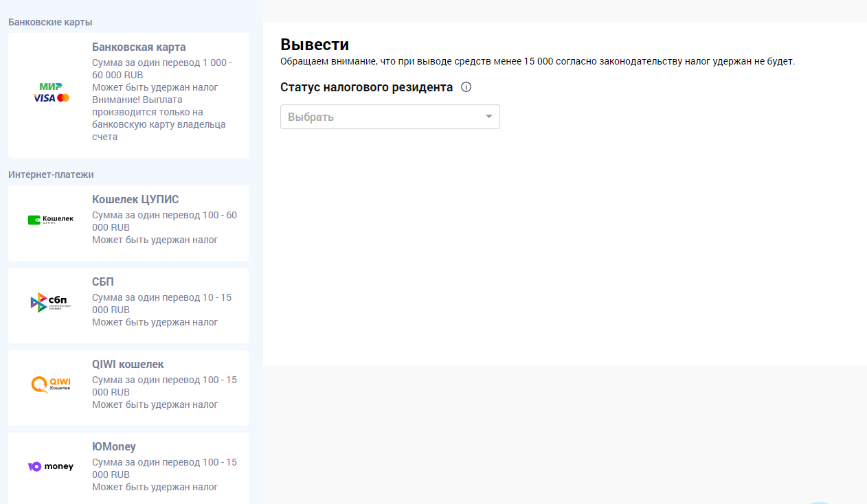The width and height of the screenshot is (867, 504).
Task: Choose the СБП withdrawal method title
Action: pyautogui.click(x=103, y=282)
